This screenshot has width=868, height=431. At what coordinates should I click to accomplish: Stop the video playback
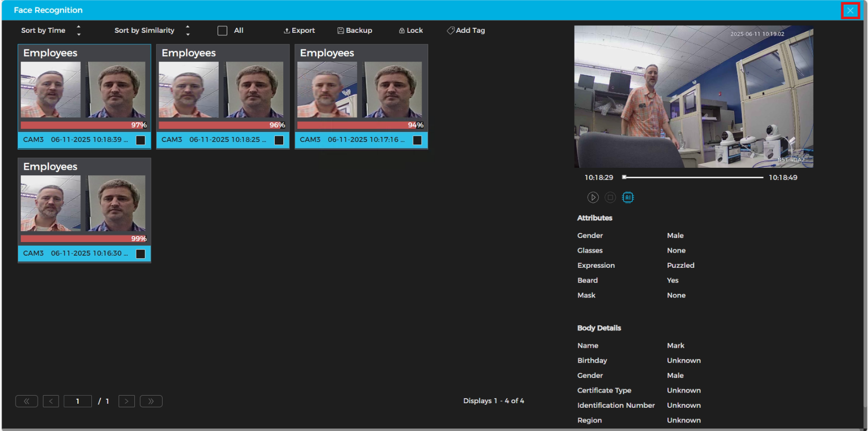pos(610,198)
